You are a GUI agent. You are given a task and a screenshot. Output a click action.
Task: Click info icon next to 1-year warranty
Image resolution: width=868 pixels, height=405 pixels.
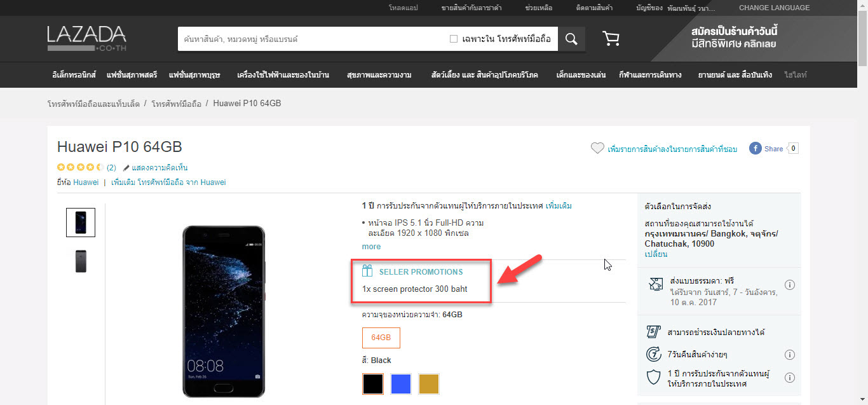pos(790,378)
